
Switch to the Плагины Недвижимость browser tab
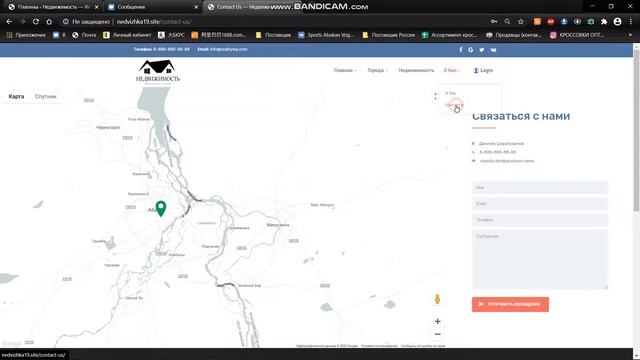[53, 7]
